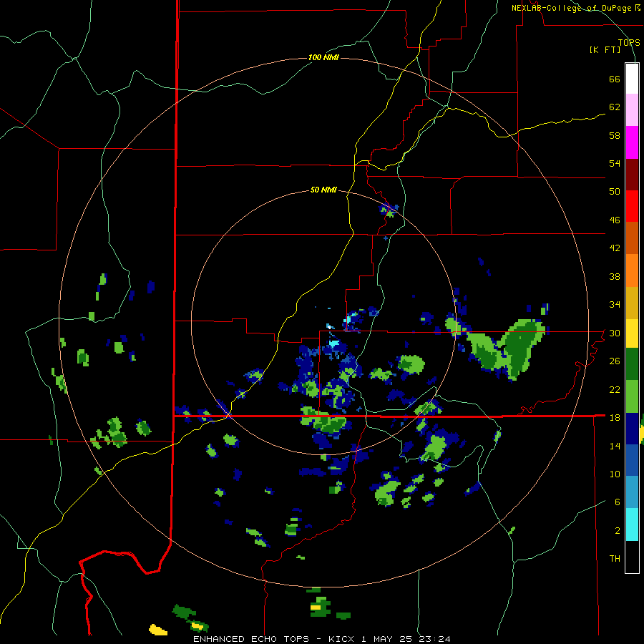Click the cyan legend color band
Image resolution: width=644 pixels, height=644 pixels.
click(x=632, y=525)
